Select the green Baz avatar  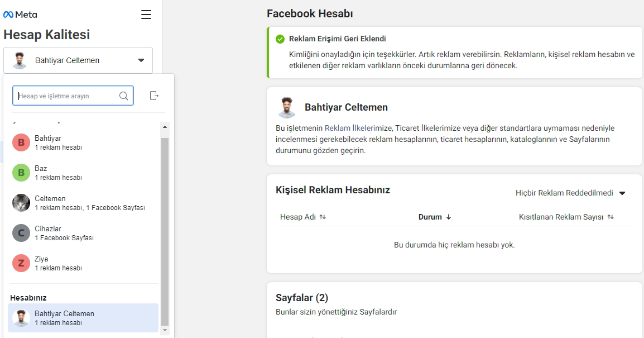tap(21, 173)
